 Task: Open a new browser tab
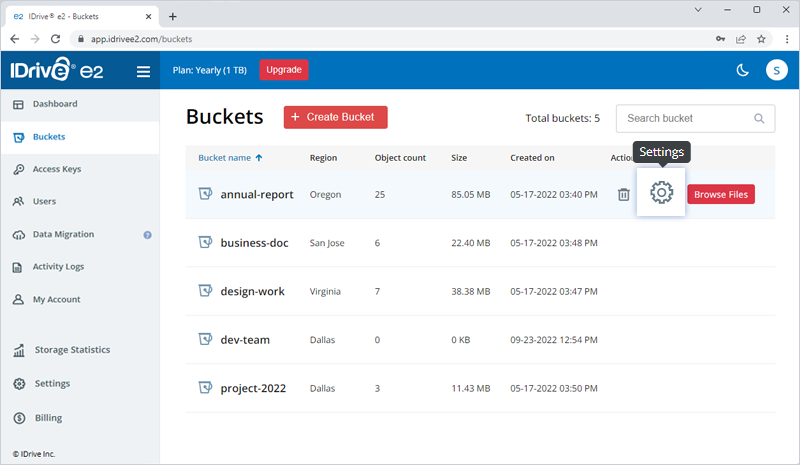click(x=173, y=16)
